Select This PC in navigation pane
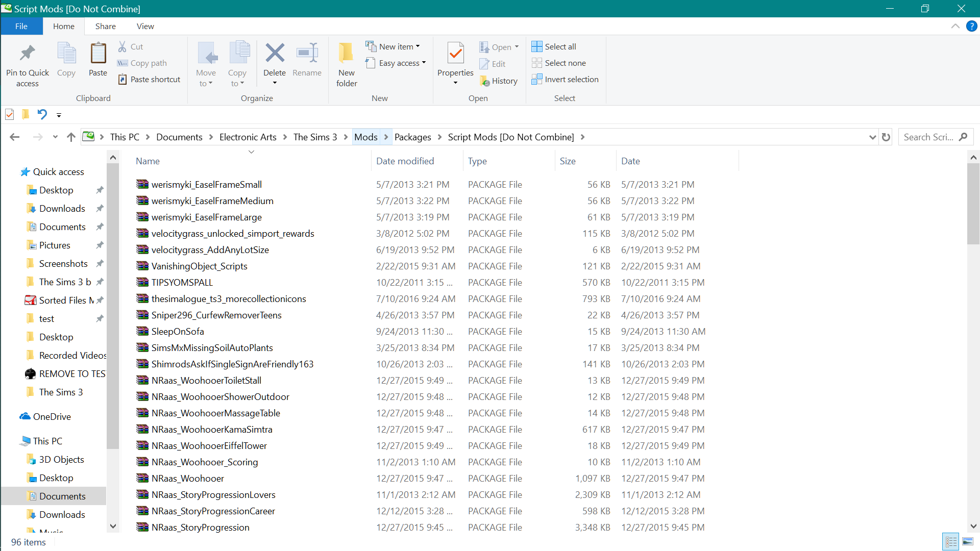The height and width of the screenshot is (551, 980). point(47,441)
